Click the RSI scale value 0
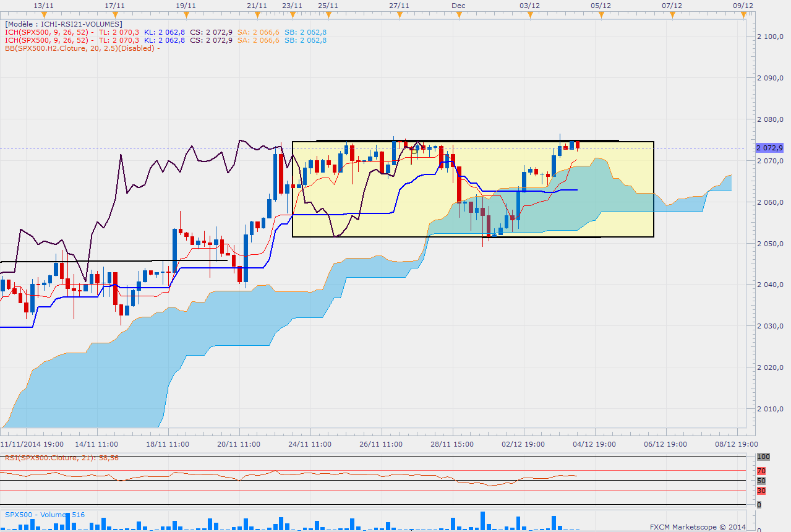Image resolution: width=791 pixels, height=532 pixels. point(759,505)
